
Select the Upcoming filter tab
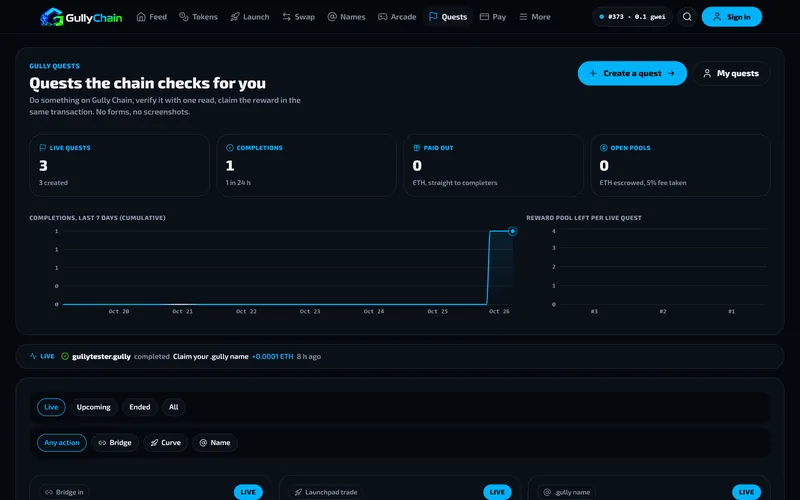pyautogui.click(x=93, y=407)
